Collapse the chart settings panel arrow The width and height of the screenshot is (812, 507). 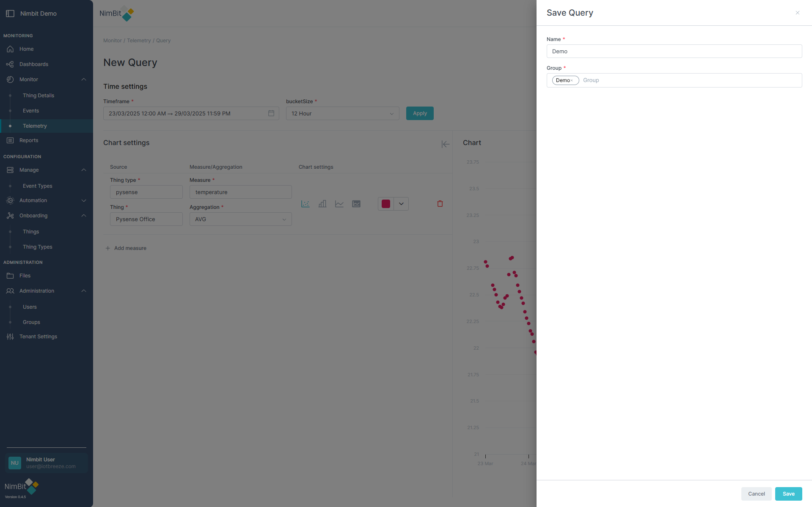tap(445, 144)
